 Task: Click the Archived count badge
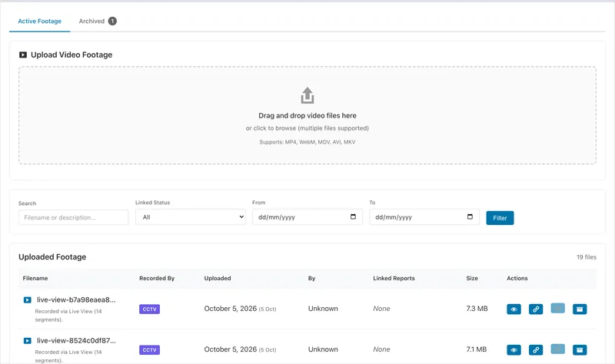coord(112,22)
